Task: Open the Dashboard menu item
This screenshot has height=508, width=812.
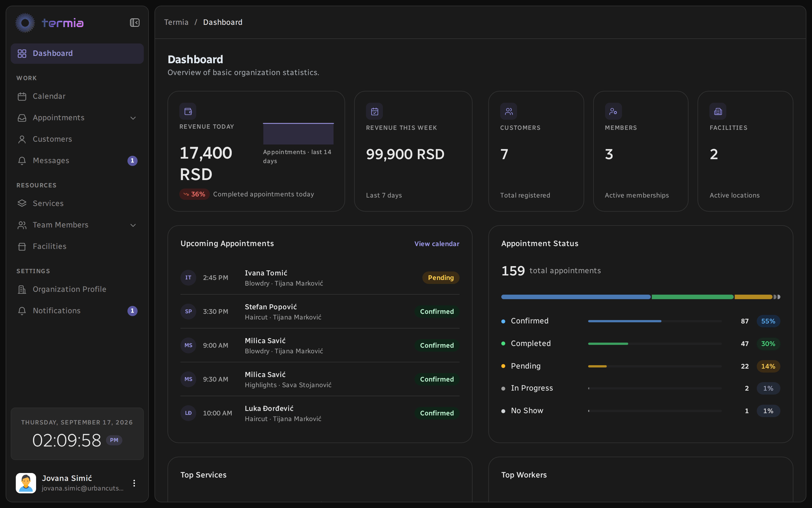Action: tap(77, 53)
